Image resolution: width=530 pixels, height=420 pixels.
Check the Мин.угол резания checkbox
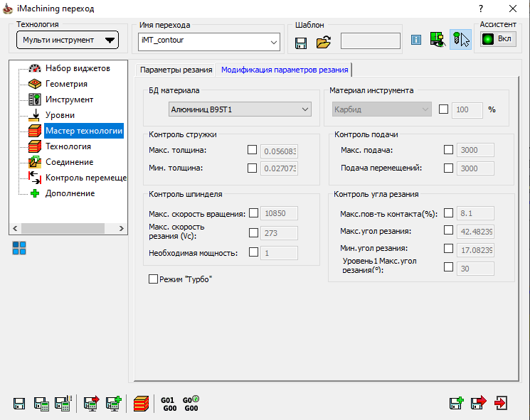pyautogui.click(x=448, y=249)
